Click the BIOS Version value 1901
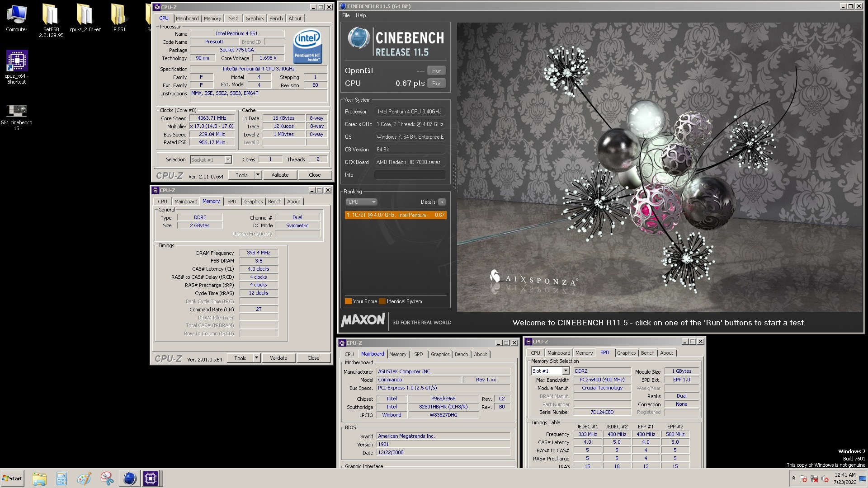The height and width of the screenshot is (488, 868). [x=443, y=445]
